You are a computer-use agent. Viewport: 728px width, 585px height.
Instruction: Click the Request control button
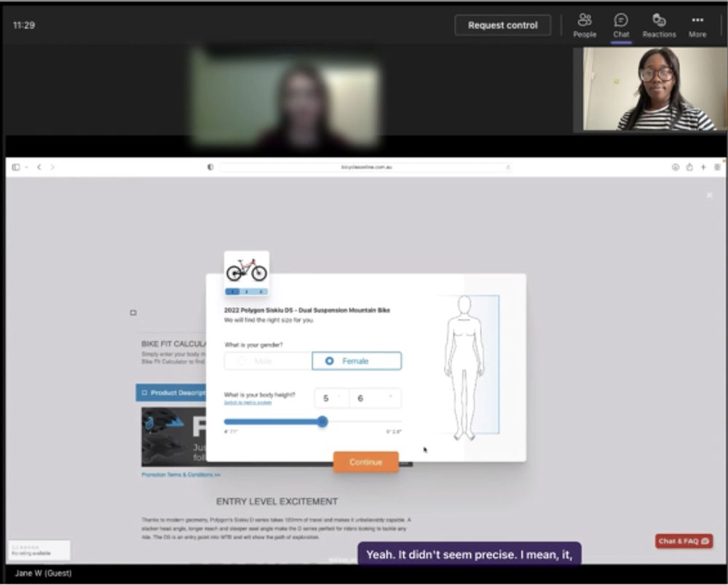503,25
